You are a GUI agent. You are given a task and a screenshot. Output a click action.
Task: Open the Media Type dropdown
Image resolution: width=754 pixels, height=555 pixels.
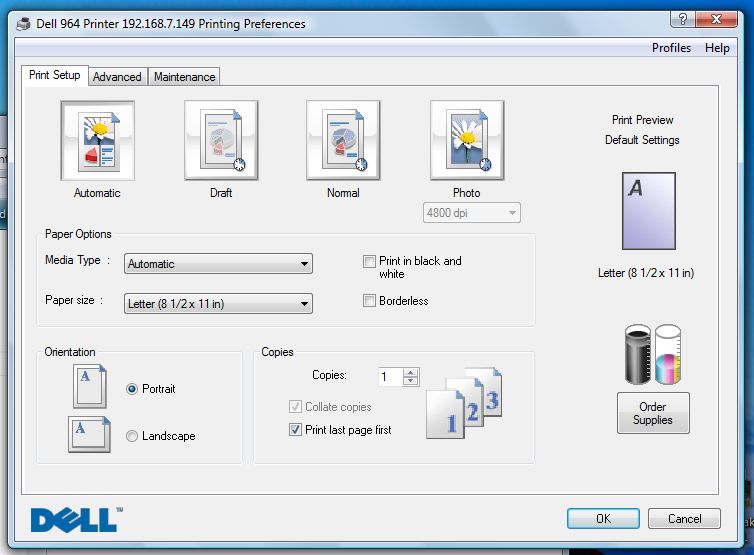tap(218, 264)
